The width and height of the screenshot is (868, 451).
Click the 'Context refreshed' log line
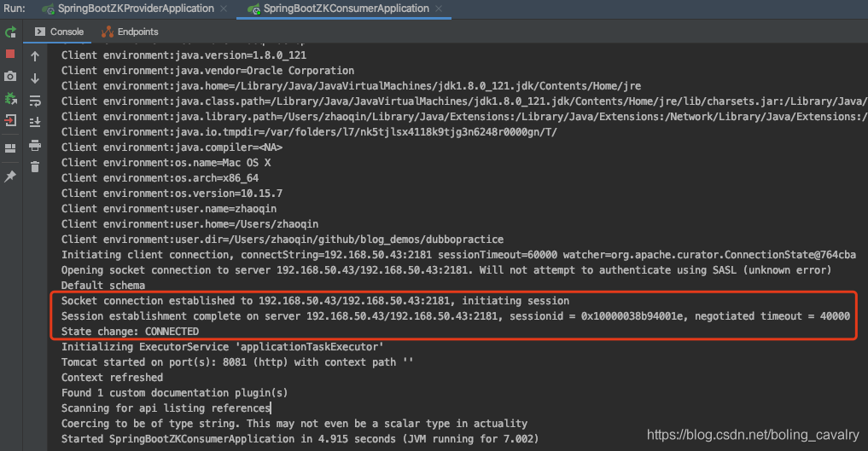click(x=112, y=378)
